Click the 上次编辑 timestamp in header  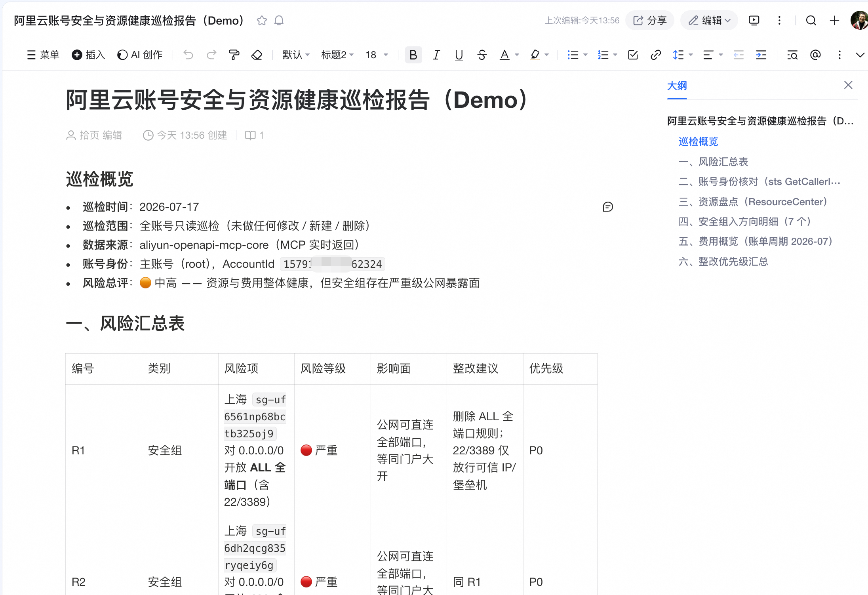tap(582, 21)
